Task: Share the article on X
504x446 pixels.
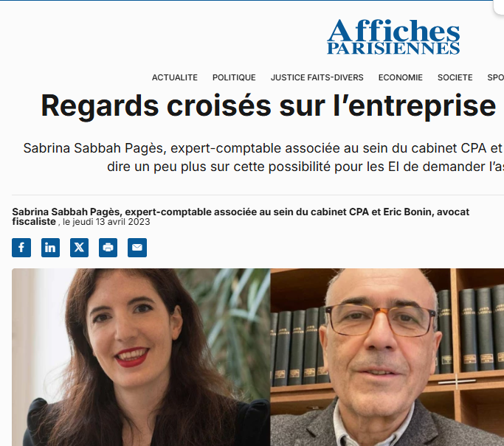Action: [80, 248]
